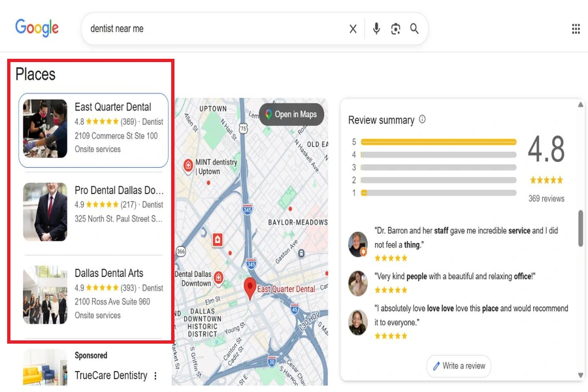Image resolution: width=588 pixels, height=392 pixels.
Task: Open the map in Google Maps
Action: coord(291,114)
